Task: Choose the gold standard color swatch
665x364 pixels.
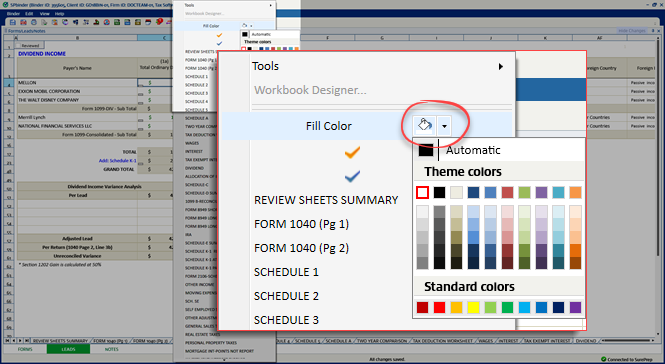Action: coord(456,307)
